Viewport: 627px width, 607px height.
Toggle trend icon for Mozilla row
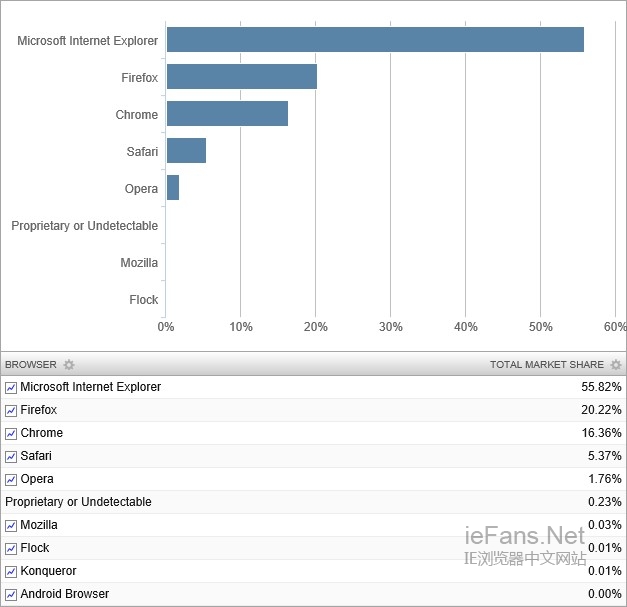pyautogui.click(x=11, y=525)
